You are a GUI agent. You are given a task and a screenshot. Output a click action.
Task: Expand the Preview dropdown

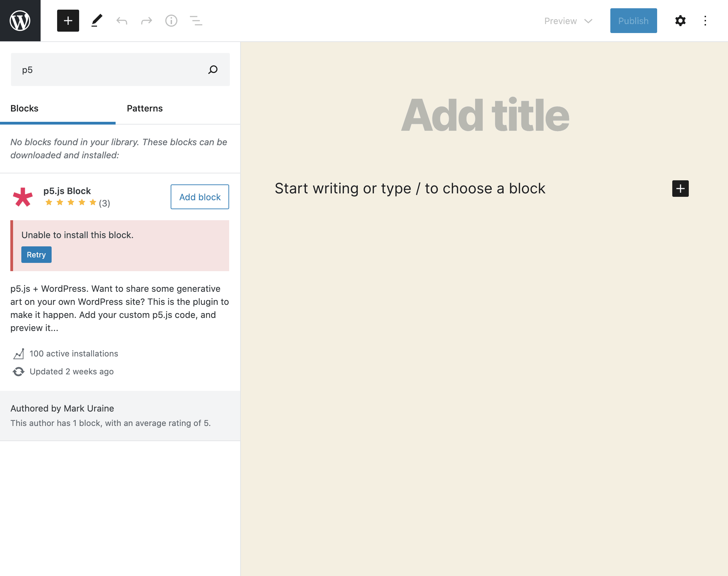[x=568, y=21]
